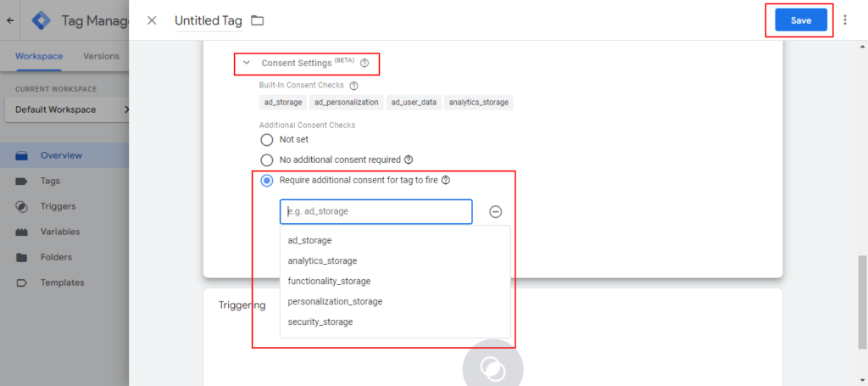This screenshot has height=386, width=868.
Task: Open the three-dot more options menu
Action: click(x=844, y=20)
